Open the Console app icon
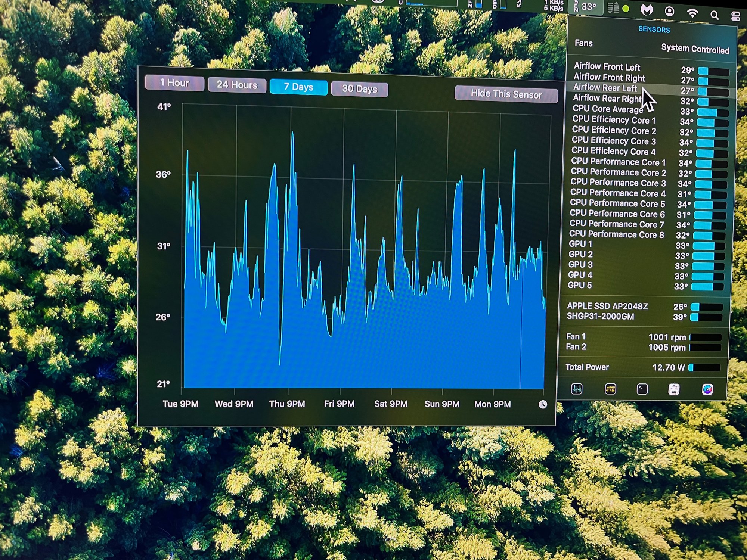Viewport: 747px width, 560px height. [610, 389]
